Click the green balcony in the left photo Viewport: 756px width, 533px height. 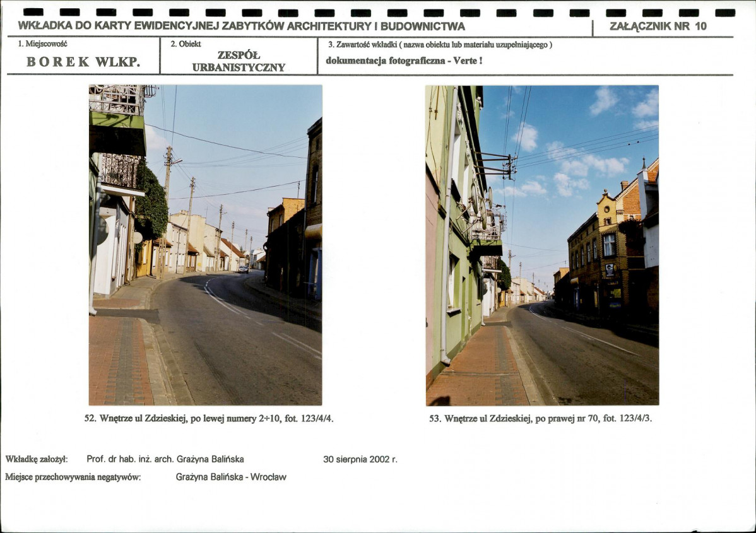(117, 120)
